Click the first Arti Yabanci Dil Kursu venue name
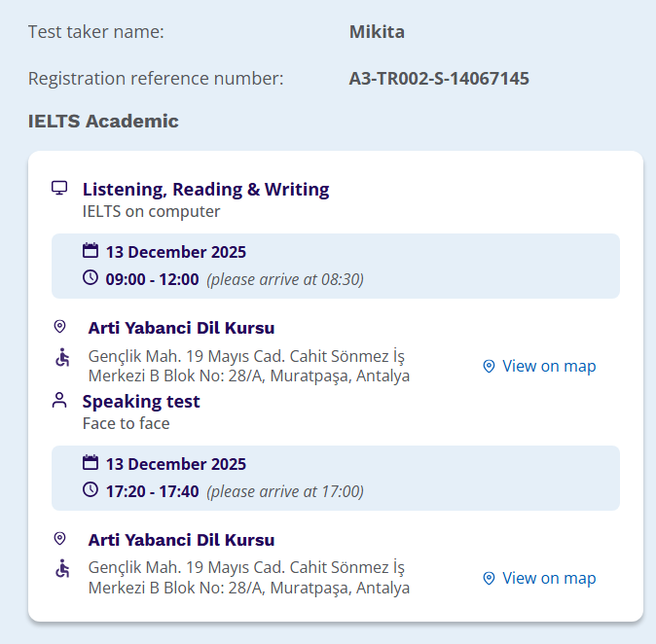 (181, 328)
